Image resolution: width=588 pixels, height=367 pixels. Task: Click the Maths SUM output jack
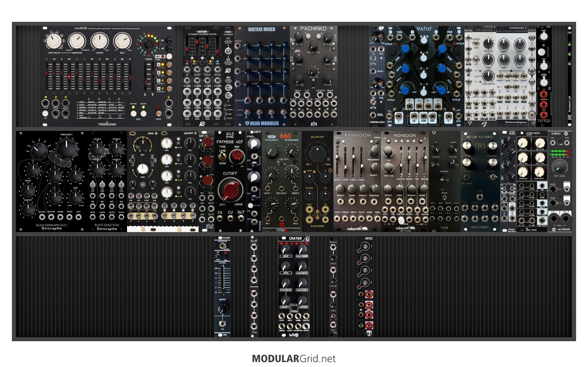click(424, 116)
